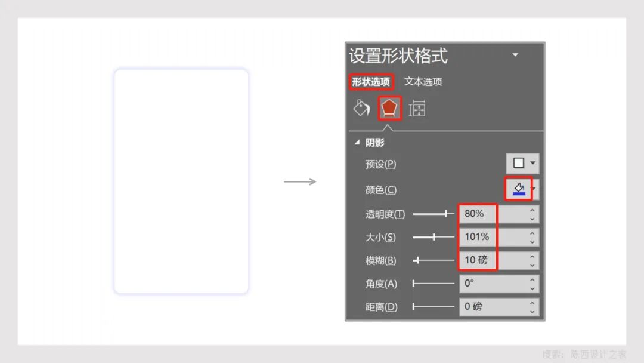Open the shadow preset (预设) dropdown
This screenshot has width=644, height=363.
(522, 163)
